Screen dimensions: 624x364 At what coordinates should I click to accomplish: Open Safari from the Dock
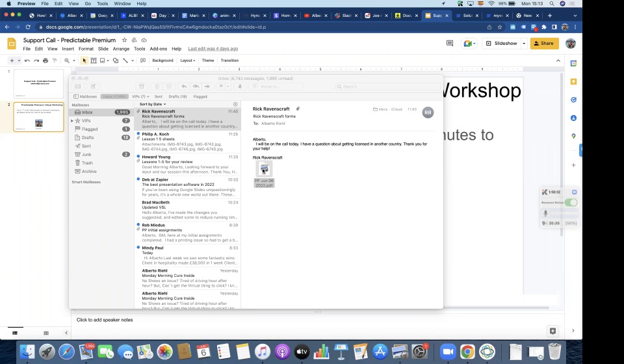(x=66, y=352)
